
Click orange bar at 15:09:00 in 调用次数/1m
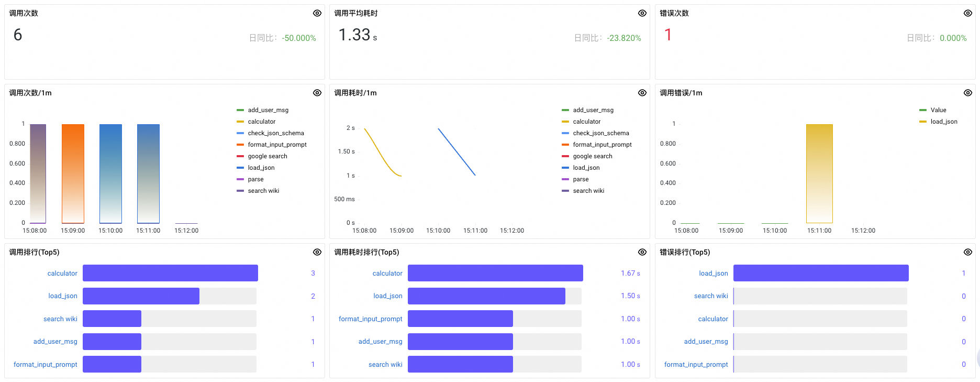click(x=73, y=173)
